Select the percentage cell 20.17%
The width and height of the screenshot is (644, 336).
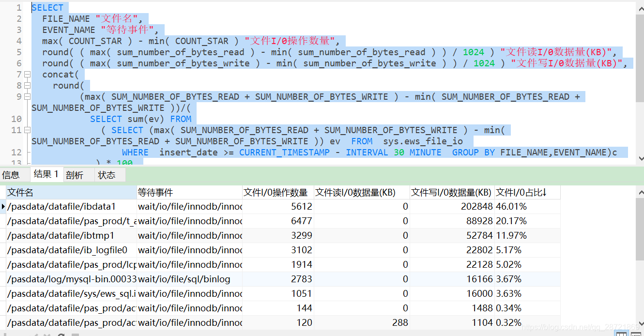[x=527, y=221]
